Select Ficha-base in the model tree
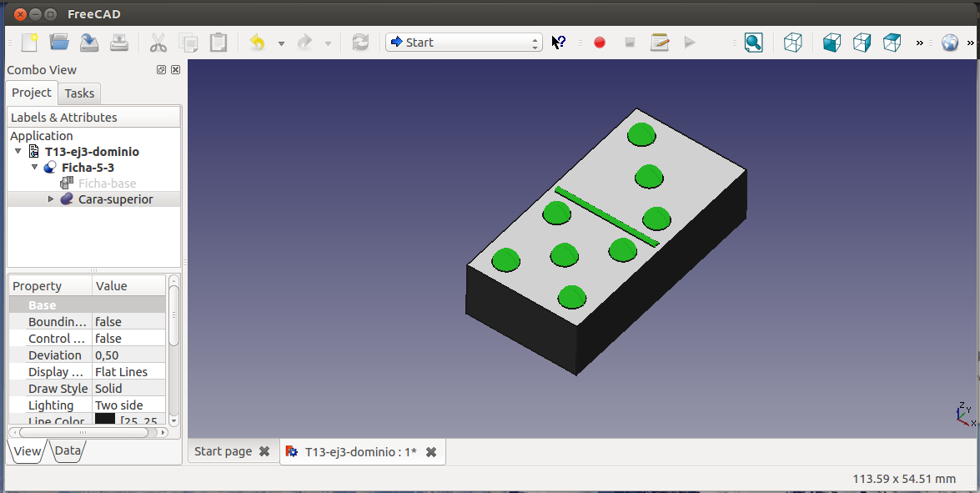Screen dimensions: 980x493 [107, 184]
